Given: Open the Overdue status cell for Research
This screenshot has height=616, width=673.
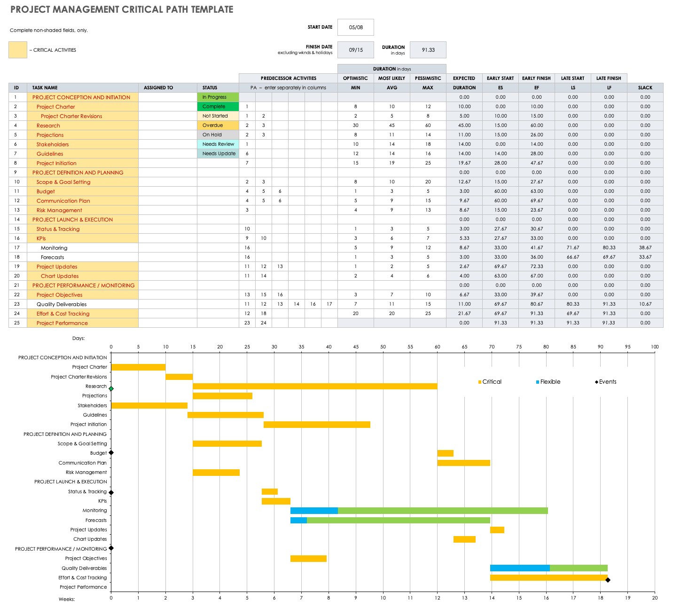Looking at the screenshot, I should (x=218, y=126).
